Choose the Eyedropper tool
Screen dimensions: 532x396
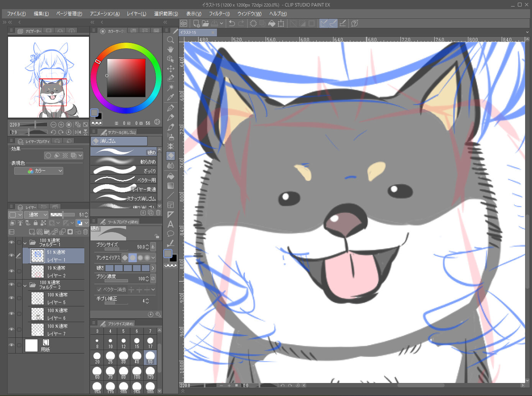(x=171, y=97)
